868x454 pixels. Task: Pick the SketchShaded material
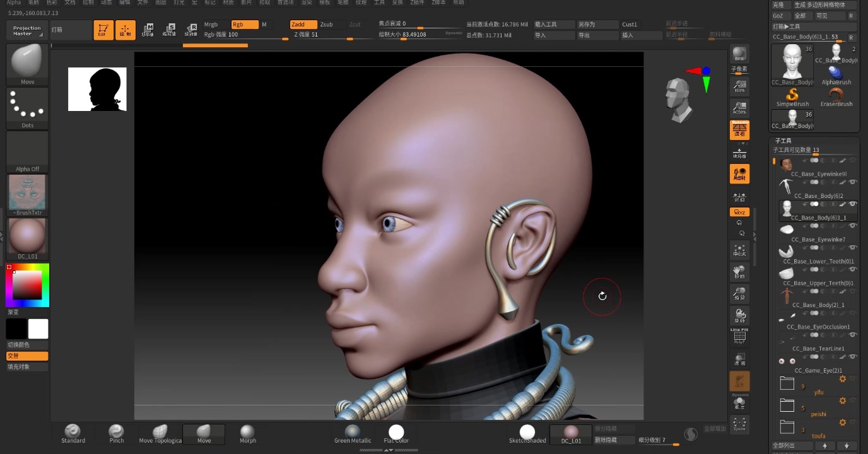point(527,434)
